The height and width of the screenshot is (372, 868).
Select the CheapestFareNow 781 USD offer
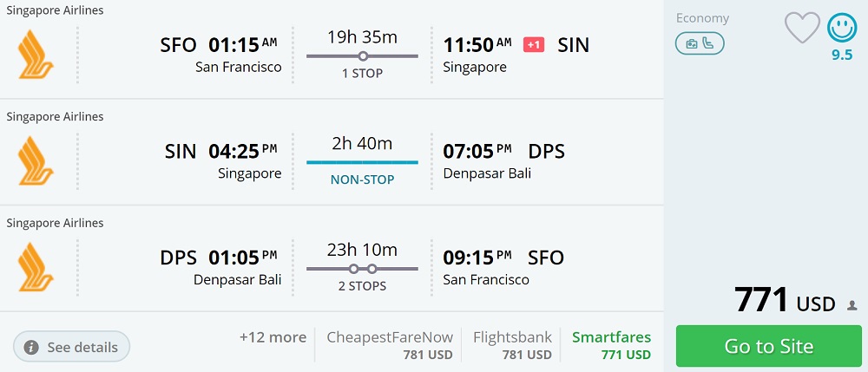point(390,345)
